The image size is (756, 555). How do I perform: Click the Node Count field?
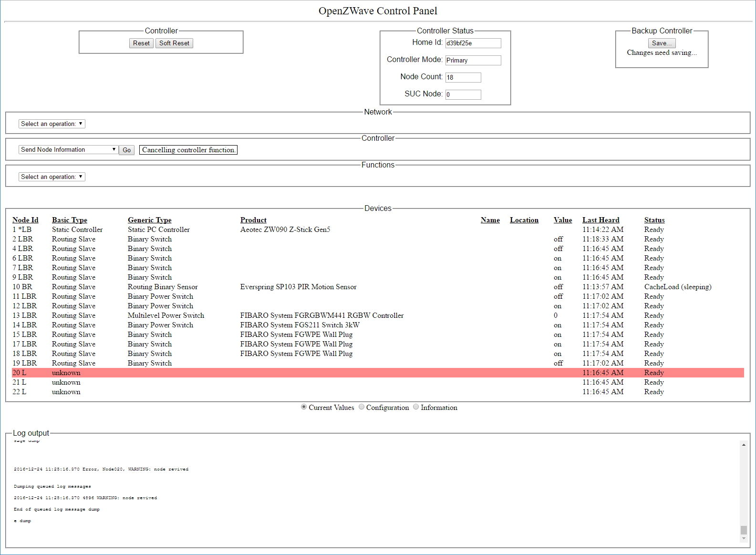[463, 77]
